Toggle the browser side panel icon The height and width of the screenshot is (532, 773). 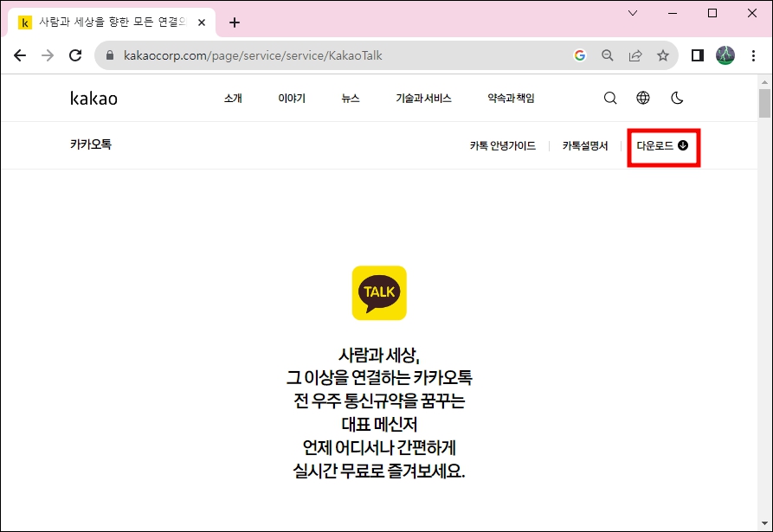point(697,54)
